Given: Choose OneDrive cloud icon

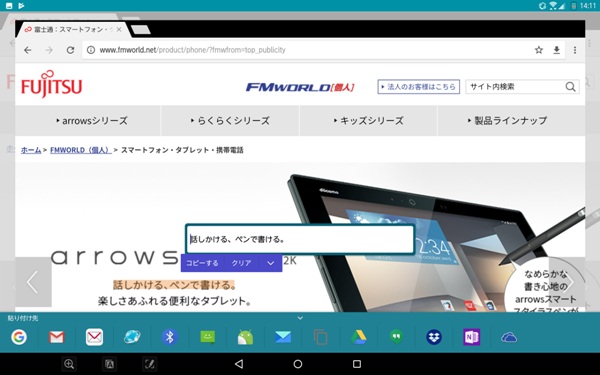Looking at the screenshot, I should pyautogui.click(x=509, y=337).
